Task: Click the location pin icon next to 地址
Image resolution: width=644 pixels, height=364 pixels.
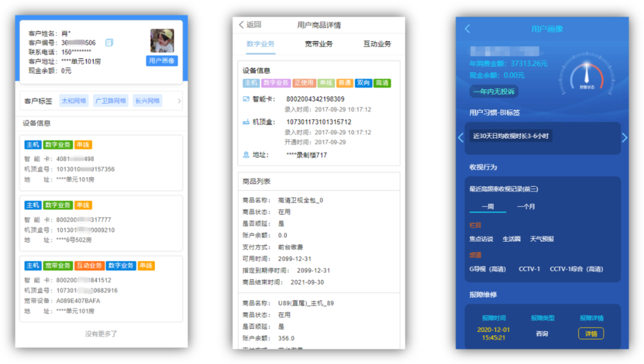Action: pyautogui.click(x=246, y=155)
